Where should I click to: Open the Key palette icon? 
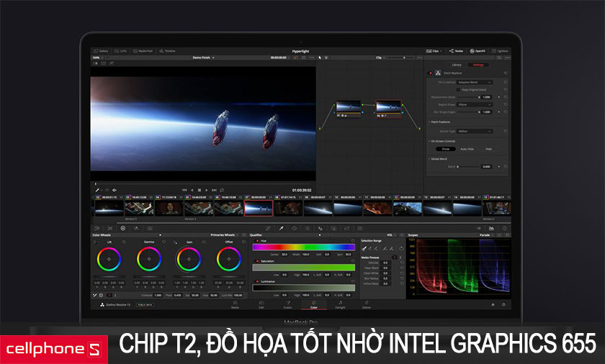(333, 229)
